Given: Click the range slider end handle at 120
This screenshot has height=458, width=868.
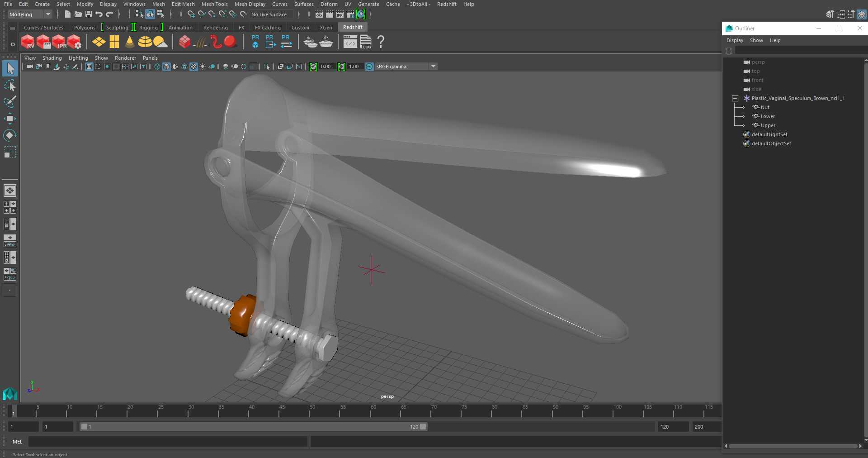Looking at the screenshot, I should point(423,427).
